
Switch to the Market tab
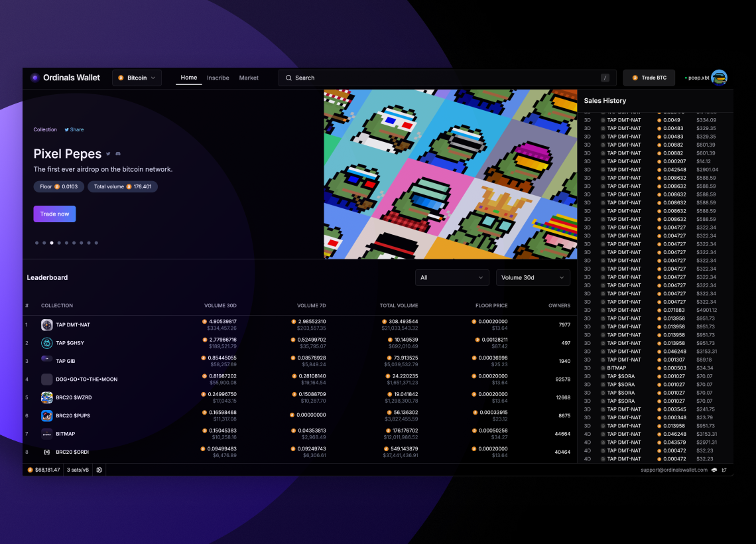(249, 78)
